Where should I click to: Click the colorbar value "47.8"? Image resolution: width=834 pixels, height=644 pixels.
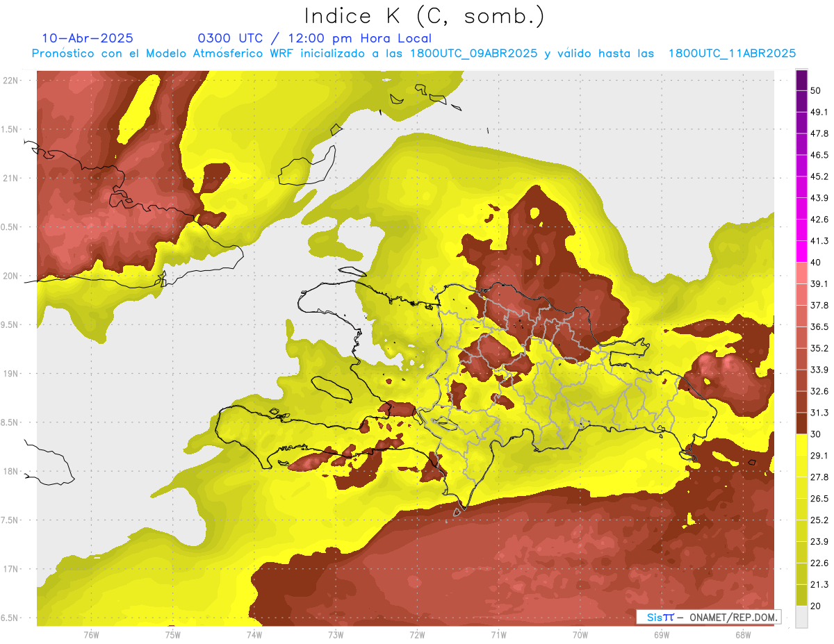819,133
